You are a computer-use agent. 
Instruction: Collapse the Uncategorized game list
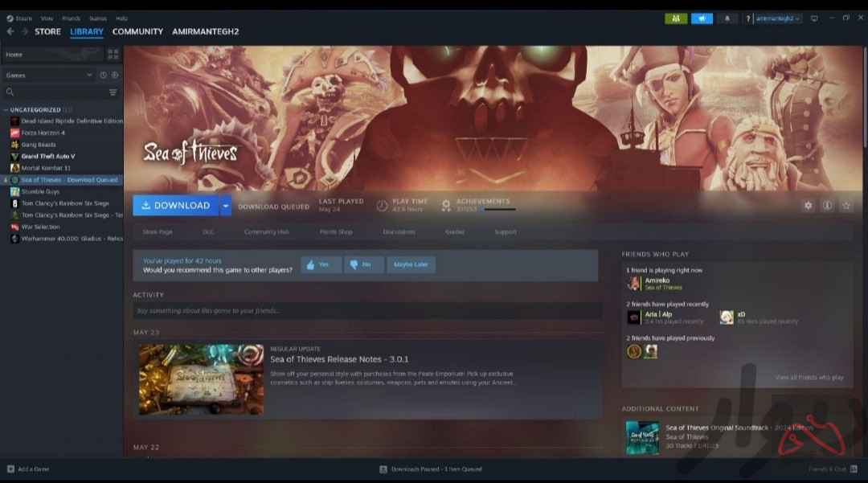[x=6, y=109]
